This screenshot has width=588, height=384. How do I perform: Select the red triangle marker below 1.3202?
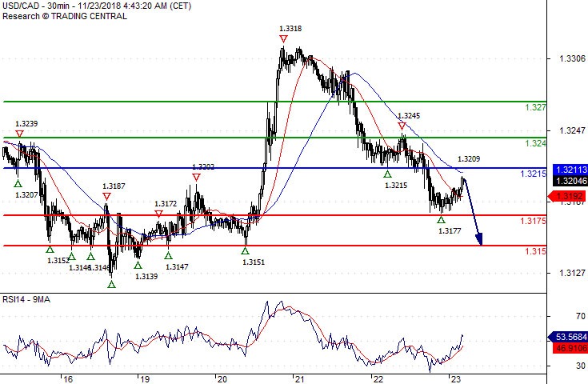(x=196, y=177)
